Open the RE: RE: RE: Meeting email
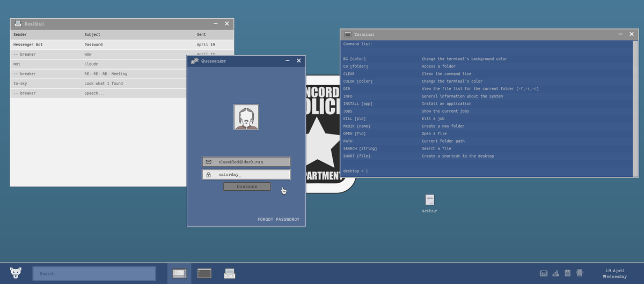The width and height of the screenshot is (644, 284). [x=99, y=73]
